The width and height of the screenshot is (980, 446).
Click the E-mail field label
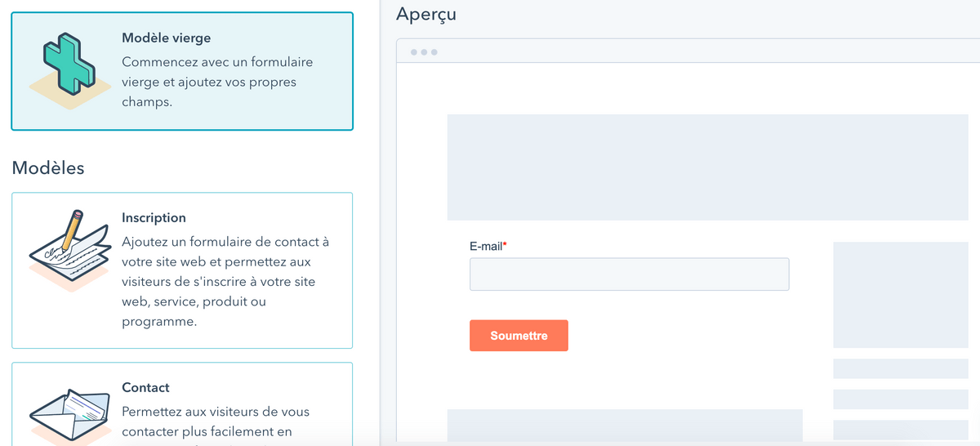486,246
